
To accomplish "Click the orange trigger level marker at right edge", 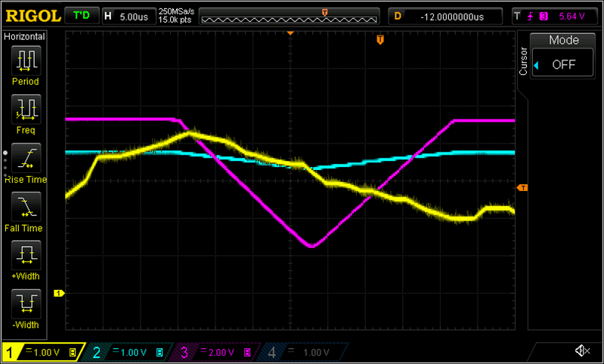I will pyautogui.click(x=522, y=187).
